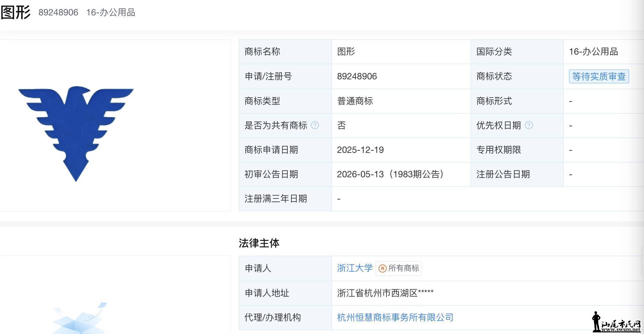Viewport: 644px width, 334px height.
Task: Select the 89248906 number in page header
Action: tap(58, 13)
